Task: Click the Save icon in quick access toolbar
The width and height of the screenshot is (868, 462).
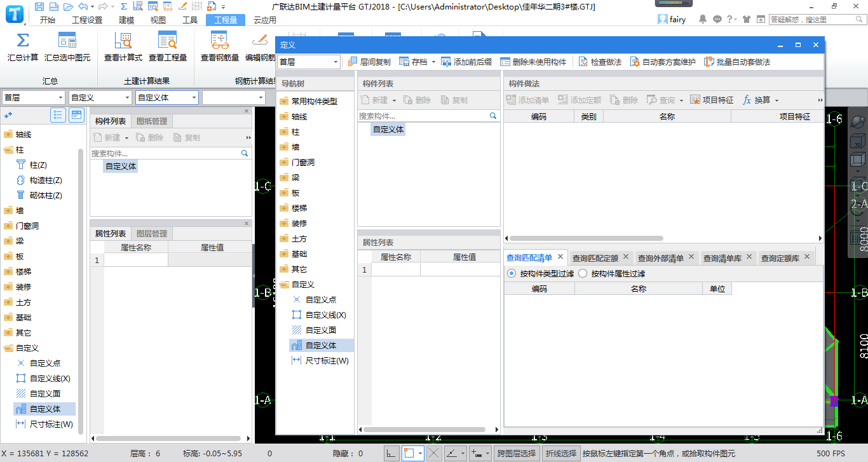Action: (x=39, y=6)
